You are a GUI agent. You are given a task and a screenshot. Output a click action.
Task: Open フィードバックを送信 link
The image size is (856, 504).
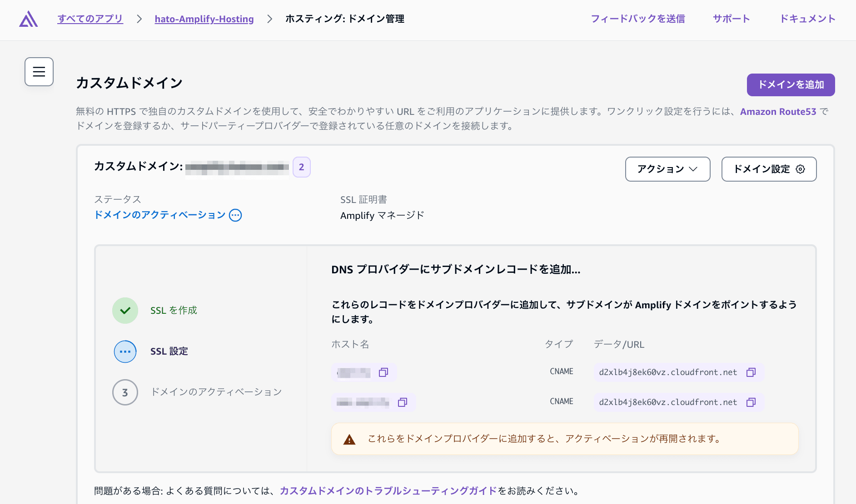pos(637,19)
